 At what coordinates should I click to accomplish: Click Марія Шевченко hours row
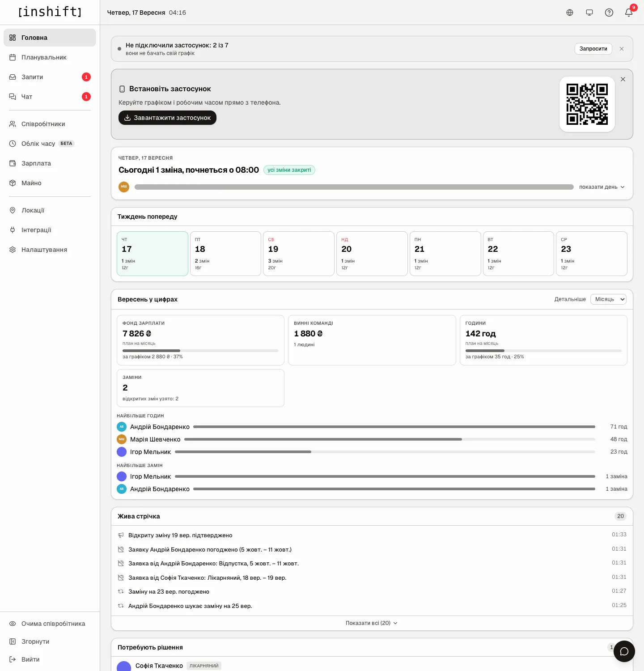point(372,439)
